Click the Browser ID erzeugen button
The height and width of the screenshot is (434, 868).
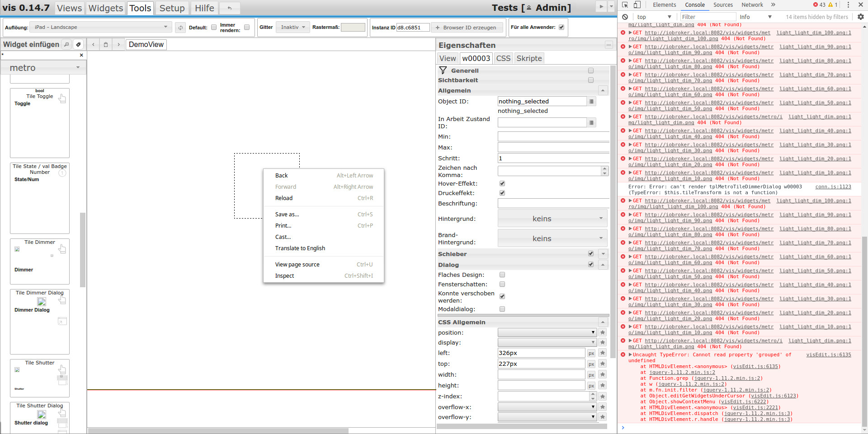coord(467,28)
